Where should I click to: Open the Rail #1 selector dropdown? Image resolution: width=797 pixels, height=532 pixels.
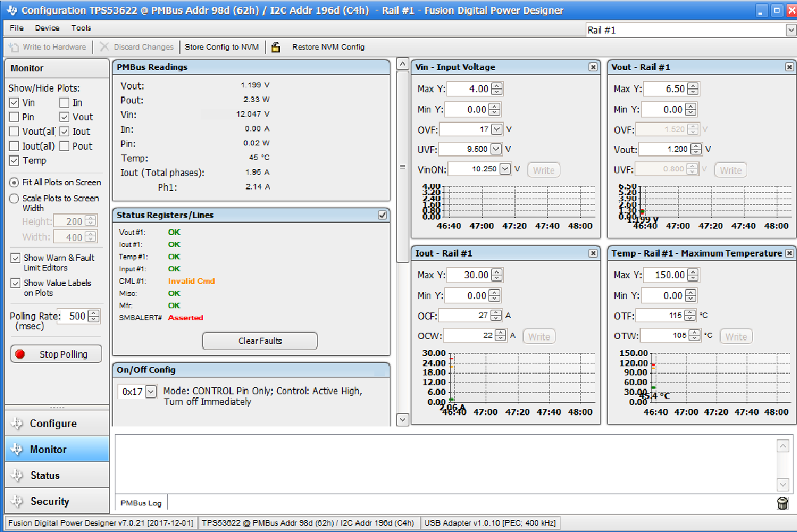[x=791, y=31]
